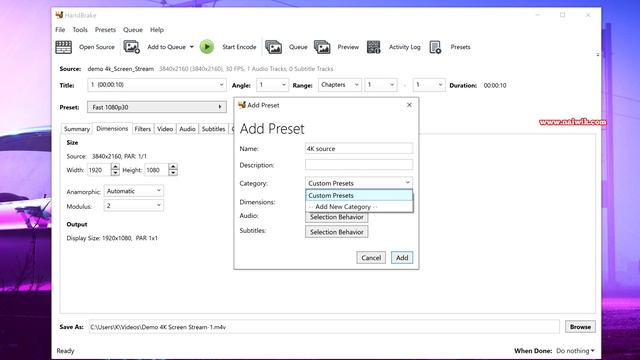Open the start chapter dropdown
640x360 pixels.
[381, 85]
